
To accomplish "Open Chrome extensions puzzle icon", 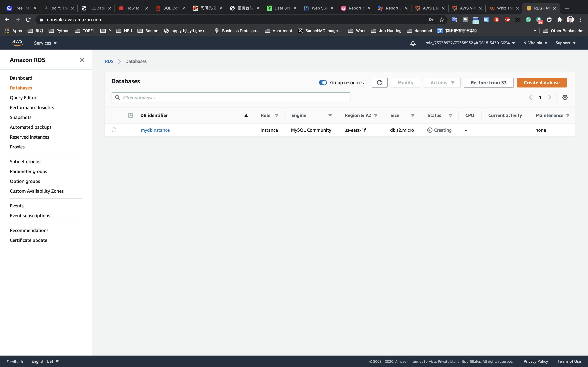I will point(560,20).
